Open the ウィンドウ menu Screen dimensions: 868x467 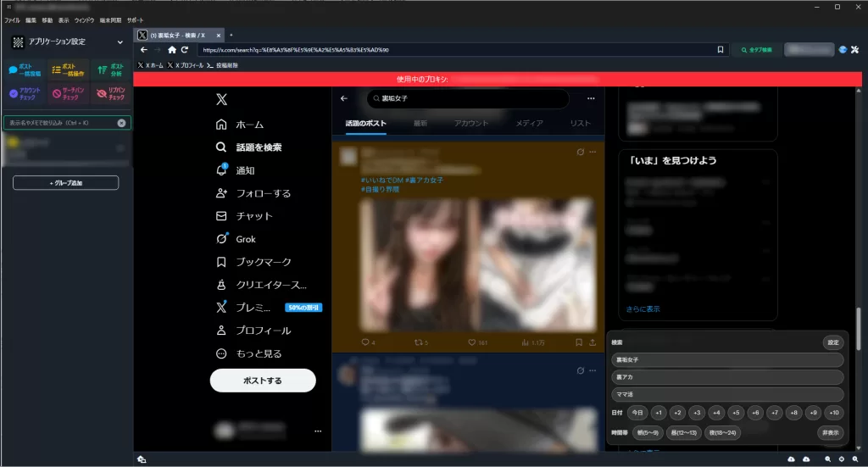[x=84, y=20]
